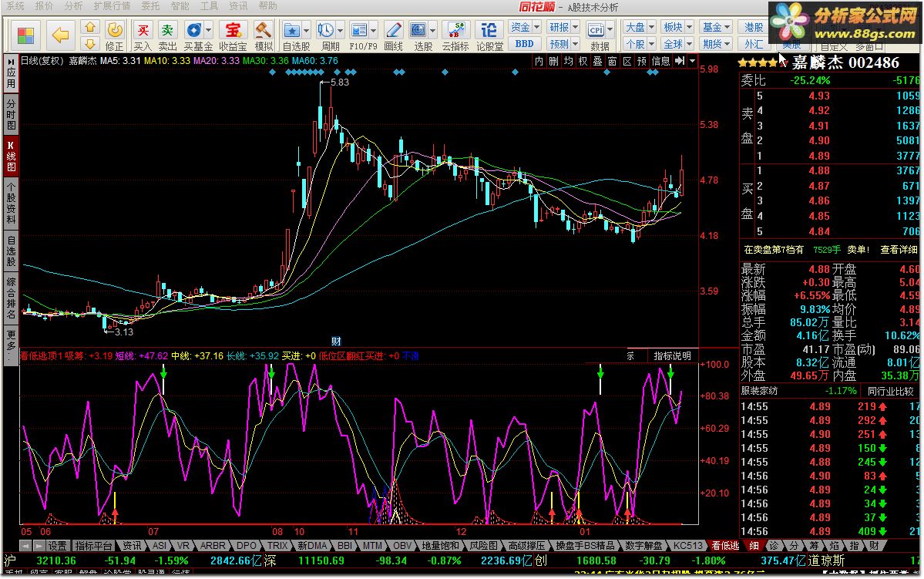Toggle the 均 moving average display
Image resolution: width=924 pixels, height=579 pixels.
568,61
